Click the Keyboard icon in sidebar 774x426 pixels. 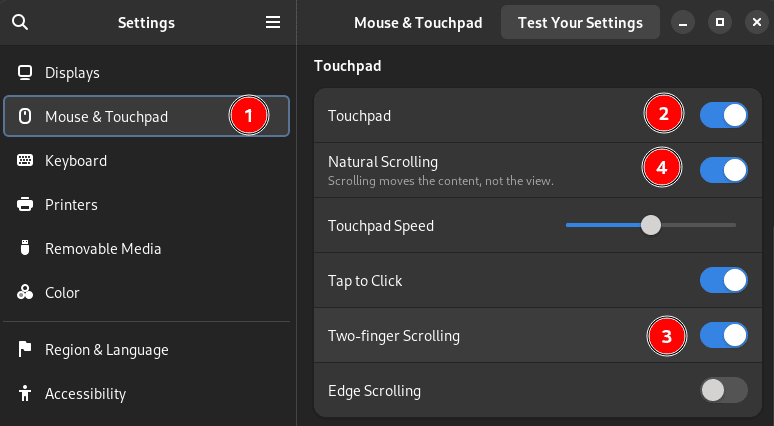pos(25,160)
